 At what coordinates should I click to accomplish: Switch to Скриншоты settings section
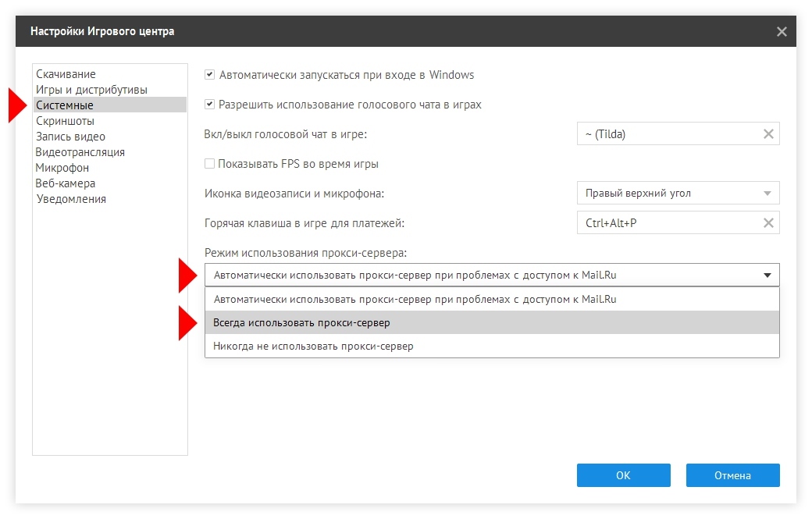66,120
